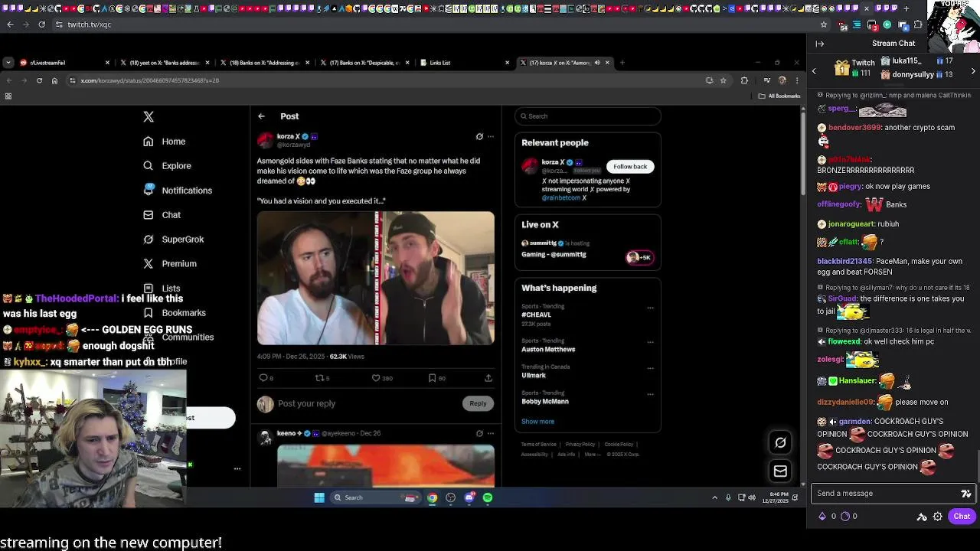The image size is (980, 551).
Task: Click the share icon on post
Action: click(x=488, y=378)
